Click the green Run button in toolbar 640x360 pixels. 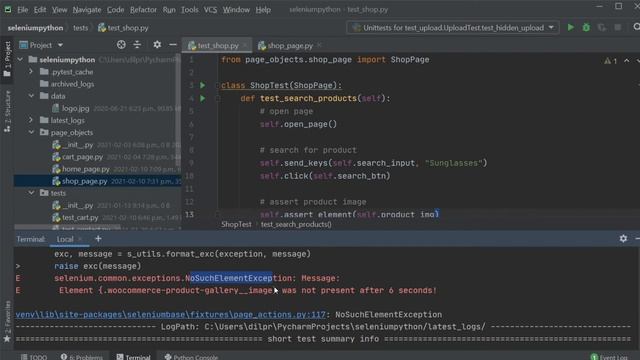pos(571,27)
